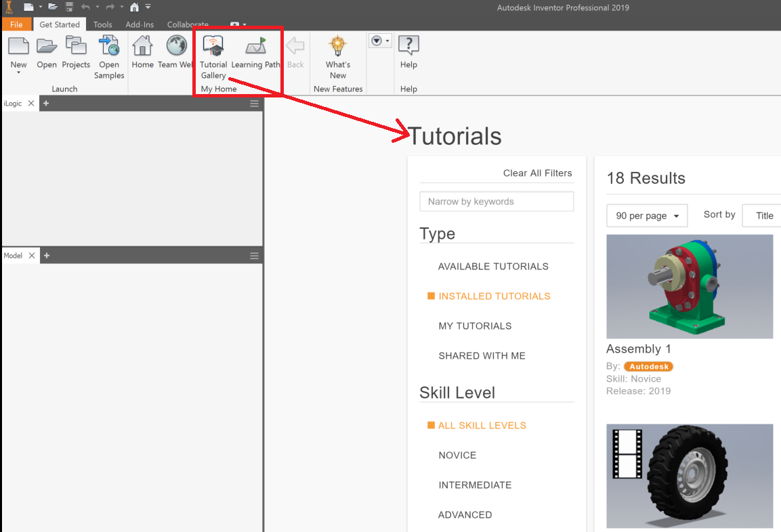Close the Model browser tab

click(32, 255)
